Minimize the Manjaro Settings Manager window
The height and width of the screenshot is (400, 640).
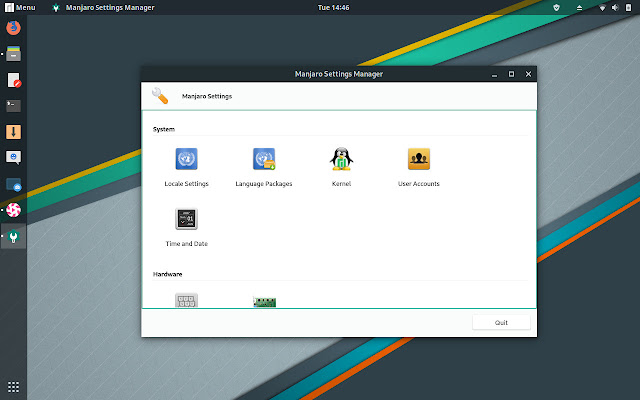pos(495,74)
